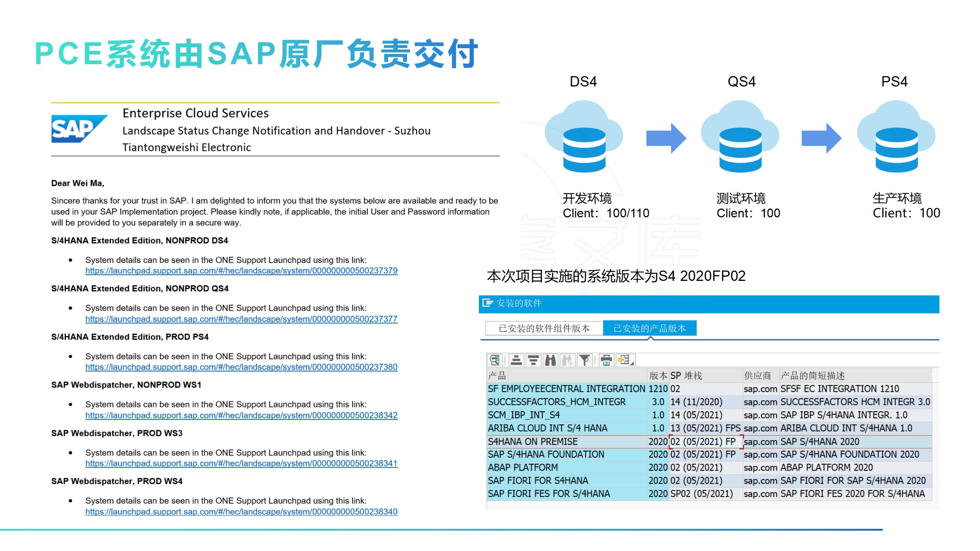Click the Details magnifier icon in table toolbar

tap(494, 360)
